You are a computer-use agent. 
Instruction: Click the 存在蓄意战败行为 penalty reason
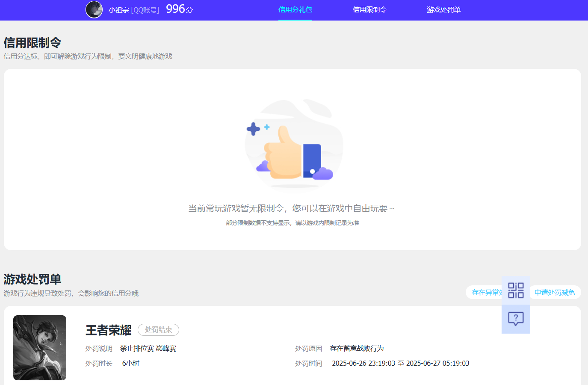point(357,349)
